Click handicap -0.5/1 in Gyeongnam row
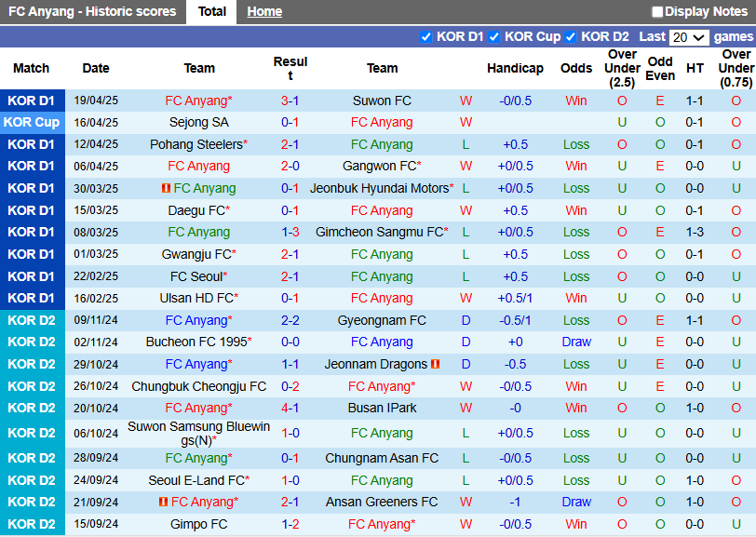 (x=515, y=320)
